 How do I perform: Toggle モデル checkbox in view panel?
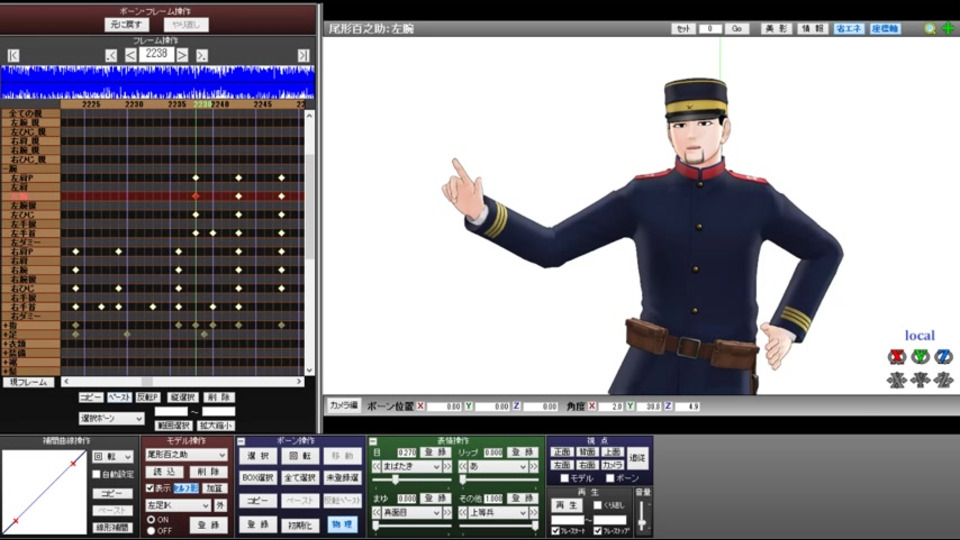565,478
